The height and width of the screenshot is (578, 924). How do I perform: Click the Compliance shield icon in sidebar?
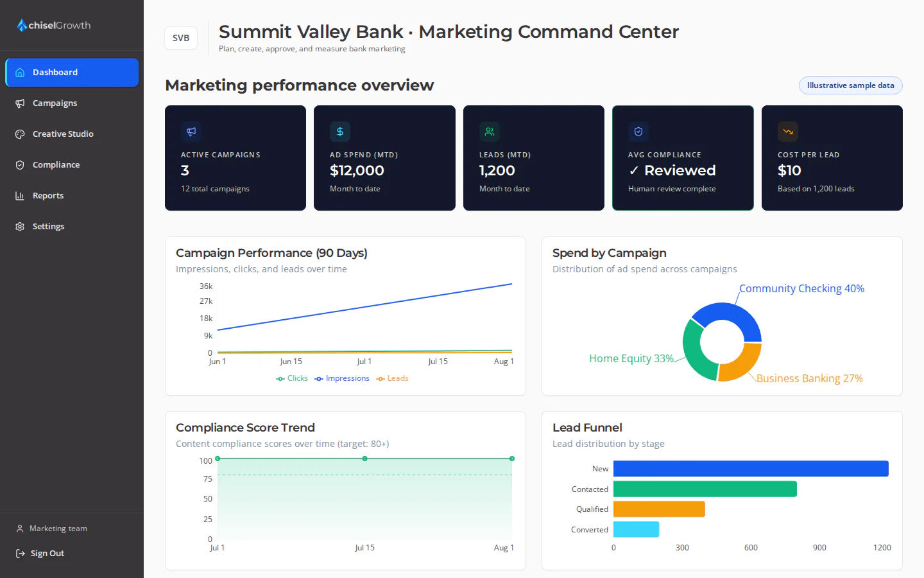pyautogui.click(x=20, y=165)
